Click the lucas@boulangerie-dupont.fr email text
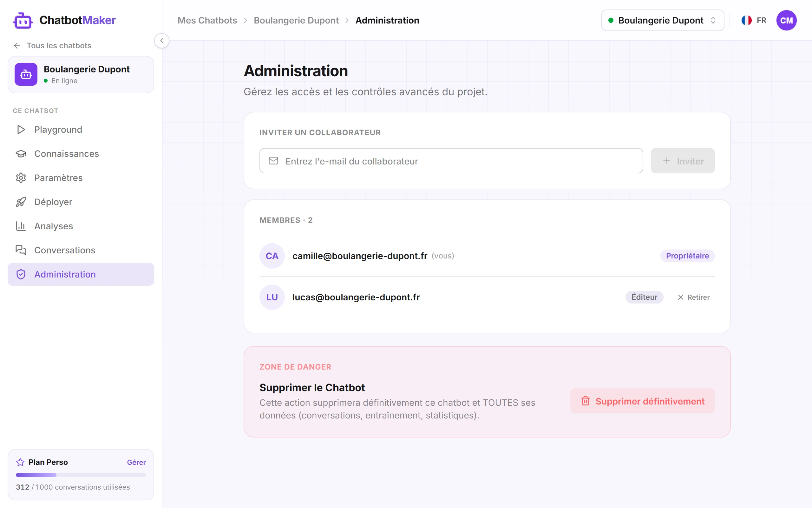The image size is (812, 508). pyautogui.click(x=356, y=297)
